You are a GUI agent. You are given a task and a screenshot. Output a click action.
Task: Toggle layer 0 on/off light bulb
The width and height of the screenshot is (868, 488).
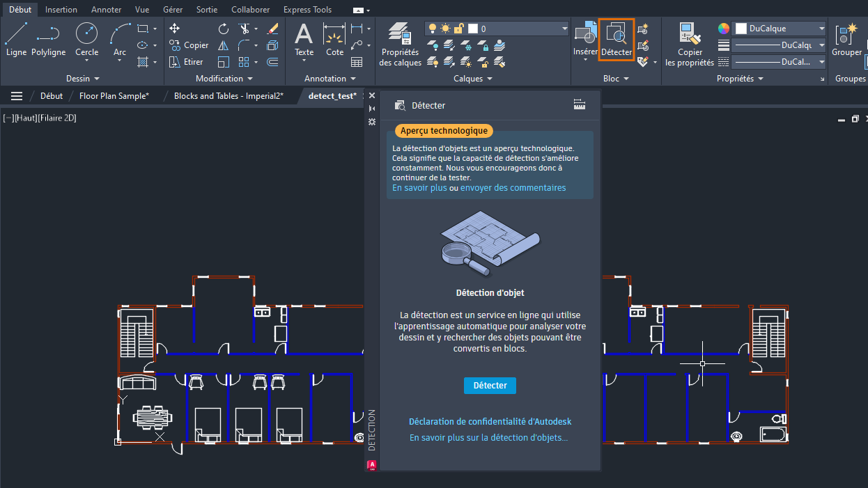point(433,29)
